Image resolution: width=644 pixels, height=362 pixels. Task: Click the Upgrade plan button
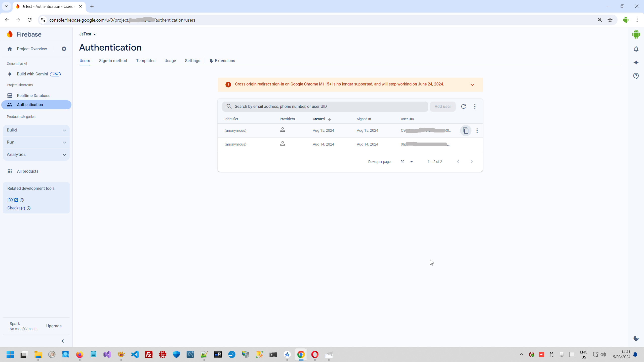point(54,326)
